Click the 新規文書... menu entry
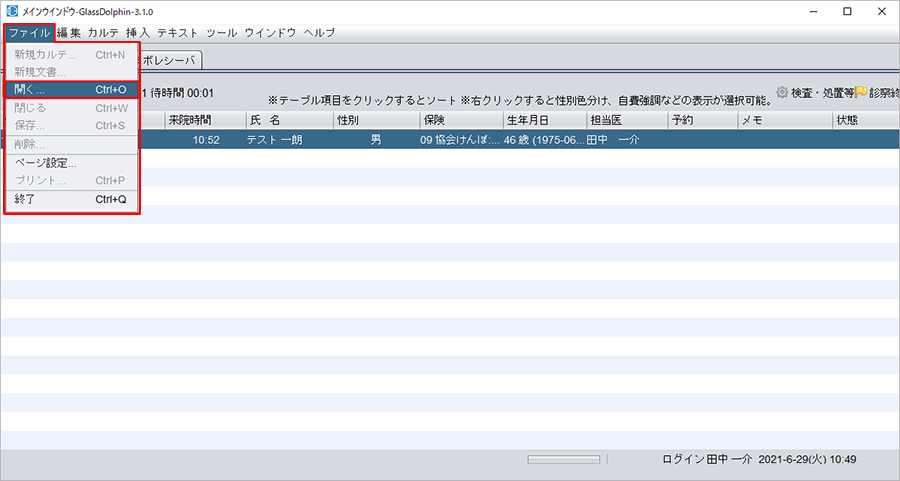 tap(72, 72)
